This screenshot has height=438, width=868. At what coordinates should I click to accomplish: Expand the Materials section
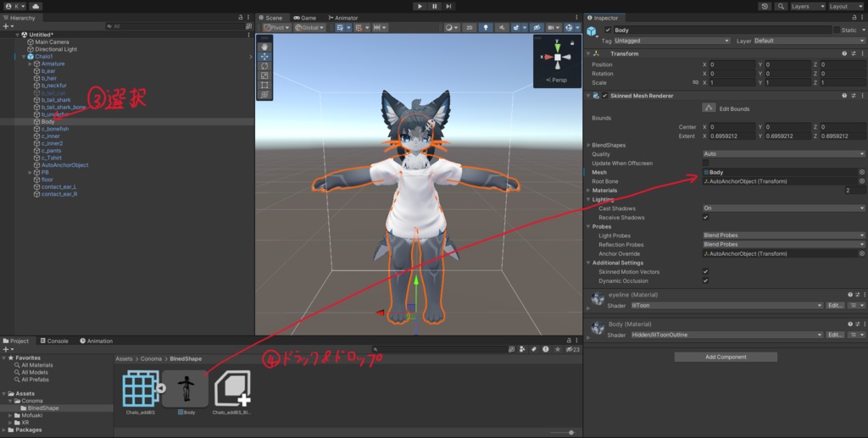[x=588, y=191]
